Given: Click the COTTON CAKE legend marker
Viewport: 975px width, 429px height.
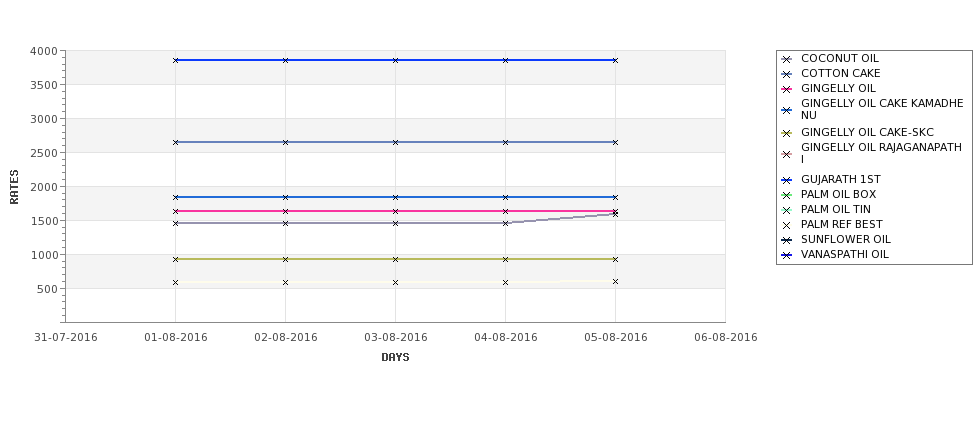Looking at the screenshot, I should (787, 74).
